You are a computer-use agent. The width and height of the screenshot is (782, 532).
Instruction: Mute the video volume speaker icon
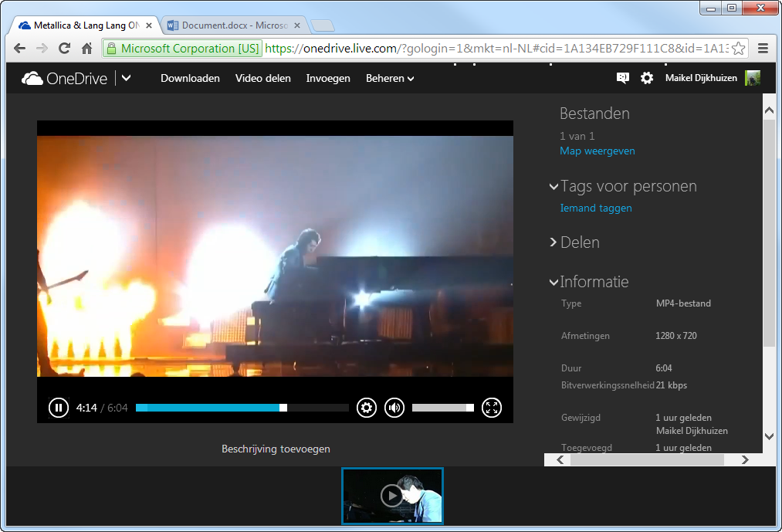pyautogui.click(x=394, y=408)
